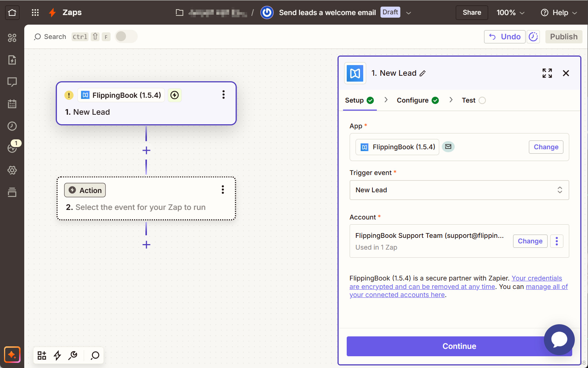The image size is (588, 368).
Task: Select the FlippingBook New Lead trigger card
Action: (x=146, y=103)
